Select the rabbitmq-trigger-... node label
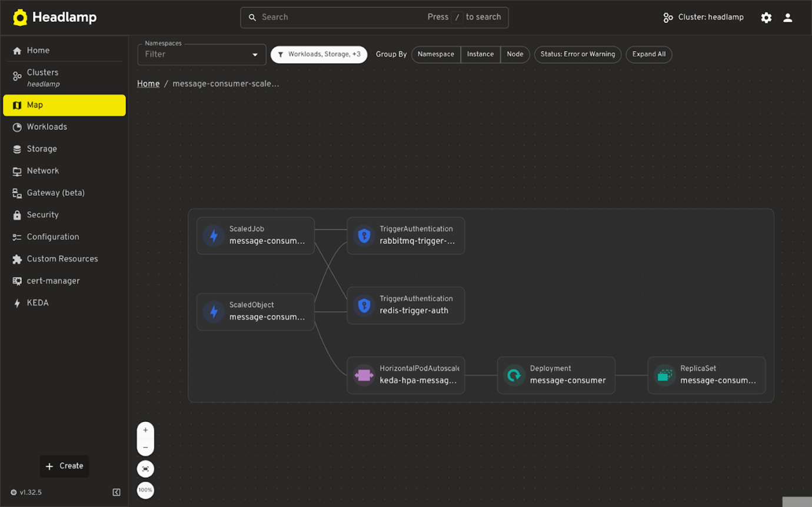 coord(417,241)
